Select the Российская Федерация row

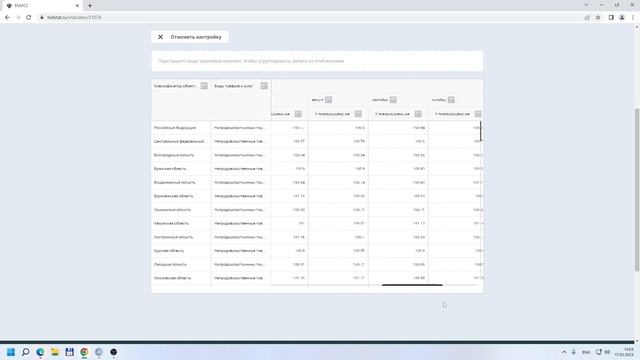click(x=316, y=128)
